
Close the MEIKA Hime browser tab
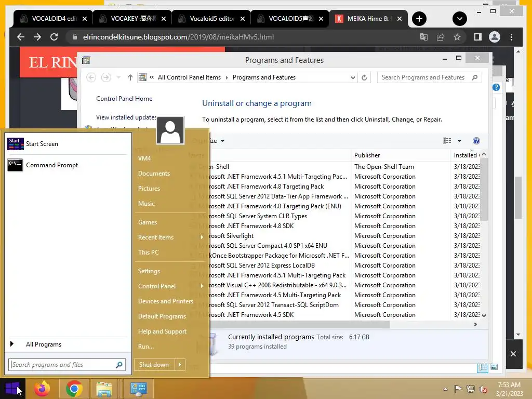coord(400,19)
